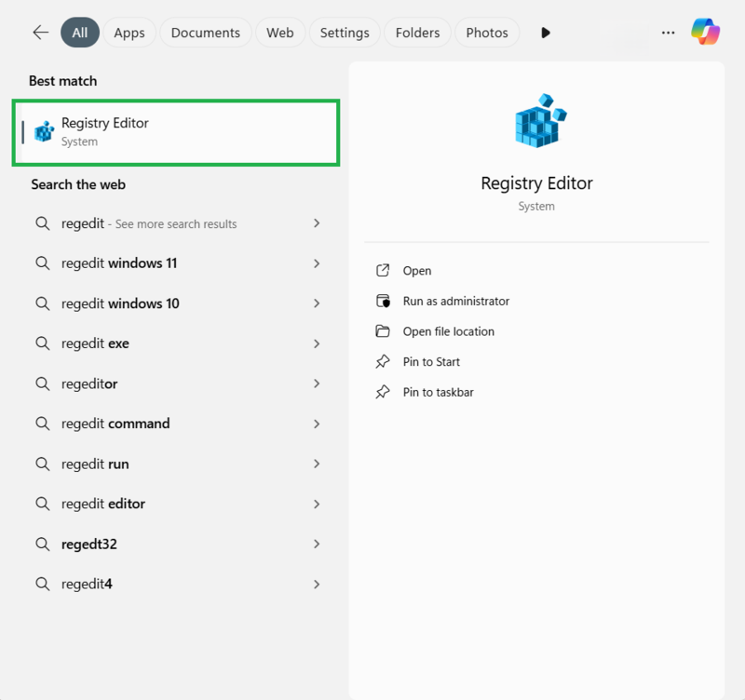
Task: Click the three-dot more options icon
Action: pyautogui.click(x=668, y=33)
